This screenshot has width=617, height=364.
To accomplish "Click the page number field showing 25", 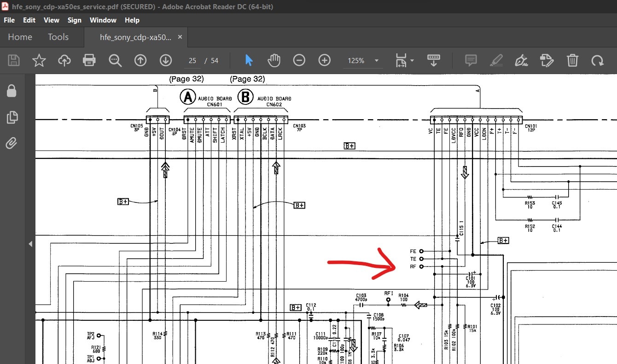I will coord(192,61).
